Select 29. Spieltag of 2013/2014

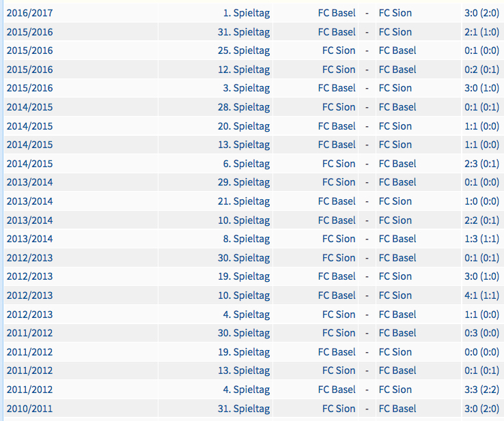(244, 182)
